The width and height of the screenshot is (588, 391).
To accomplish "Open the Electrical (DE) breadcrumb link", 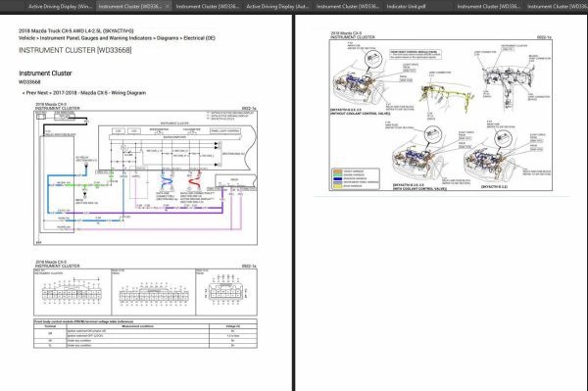I will (200, 38).
